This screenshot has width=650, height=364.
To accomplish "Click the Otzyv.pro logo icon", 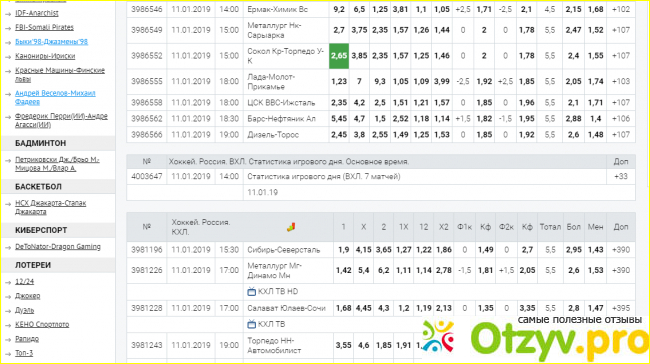I will point(438,337).
